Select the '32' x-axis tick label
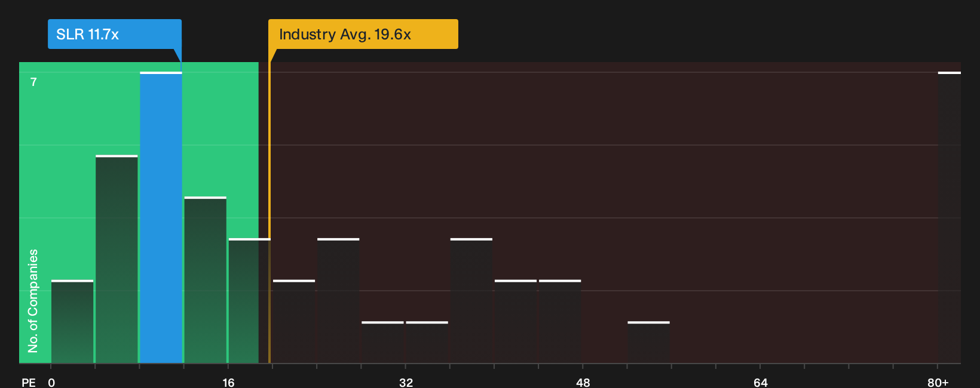Image resolution: width=980 pixels, height=388 pixels. tap(406, 383)
